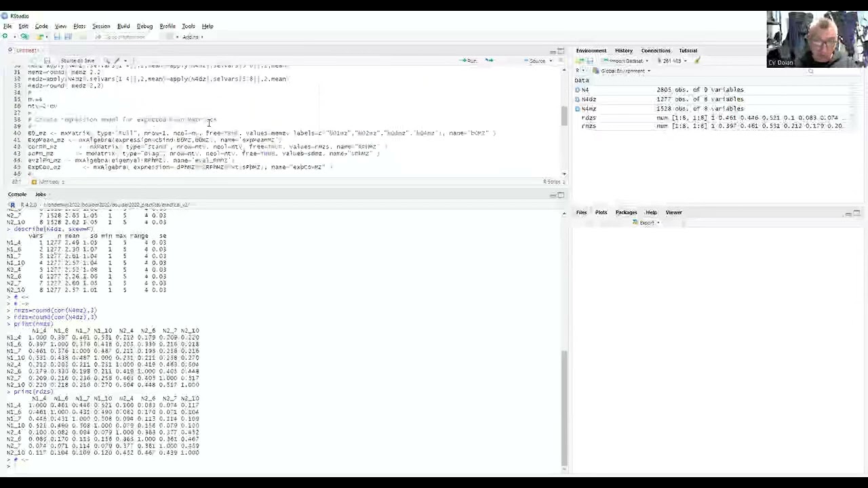Open the Code Tools wand icon
This screenshot has width=868, height=488.
[118, 60]
